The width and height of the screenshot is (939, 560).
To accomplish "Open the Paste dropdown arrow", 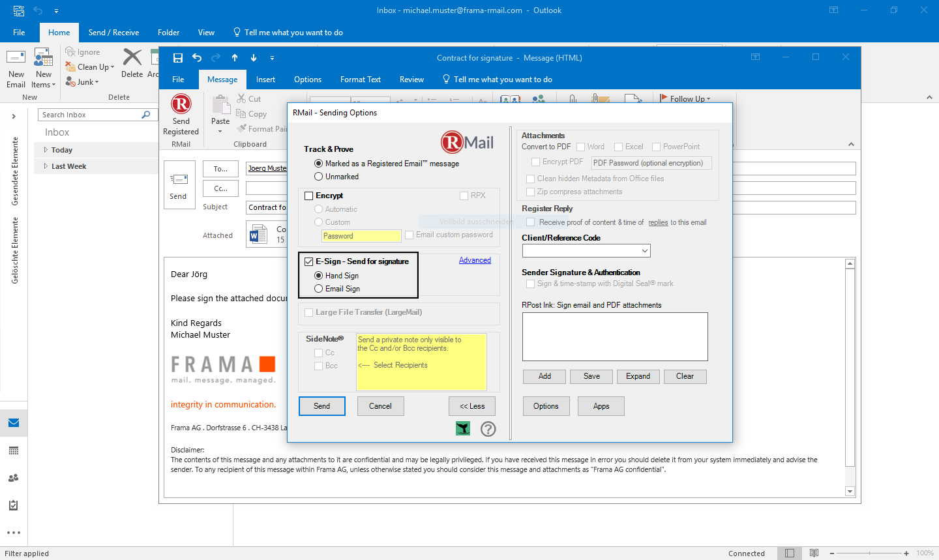I will (220, 131).
